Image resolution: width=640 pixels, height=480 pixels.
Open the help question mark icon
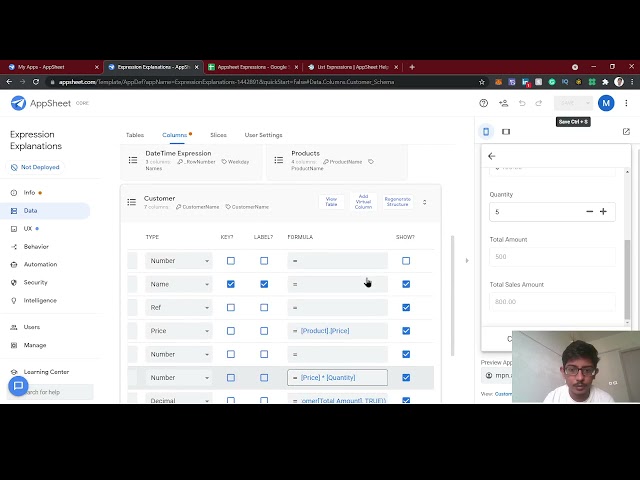click(483, 103)
